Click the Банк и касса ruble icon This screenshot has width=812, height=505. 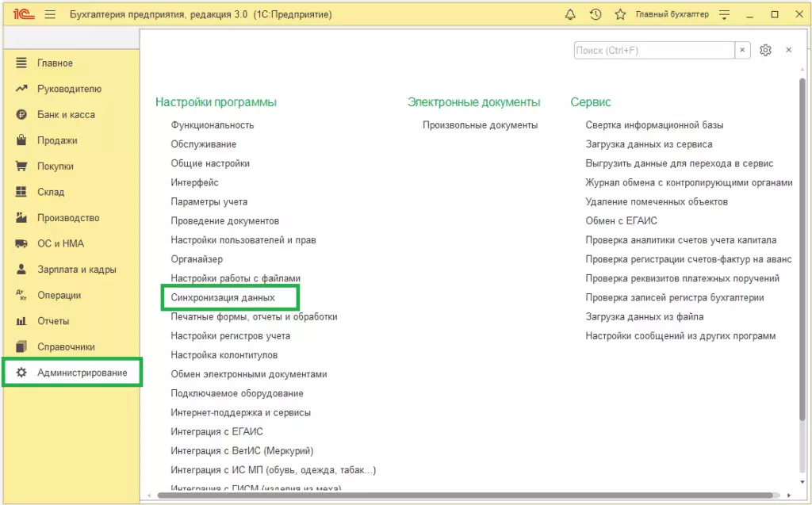(x=21, y=114)
